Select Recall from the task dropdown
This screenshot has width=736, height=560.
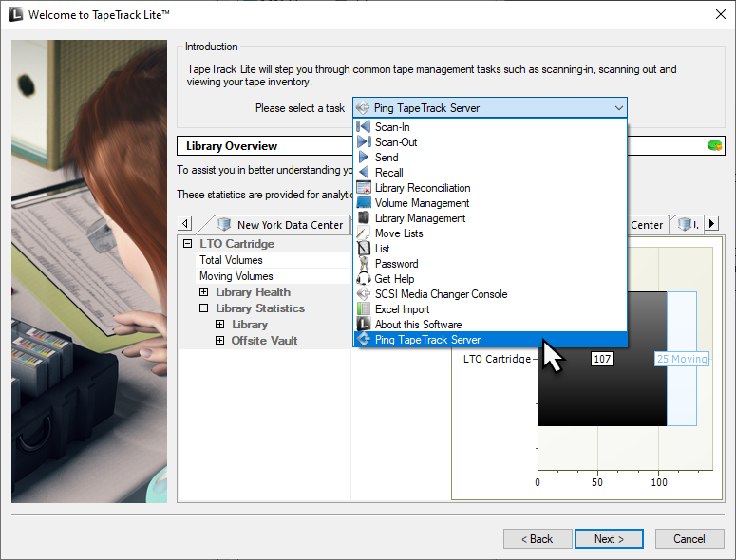coord(490,172)
